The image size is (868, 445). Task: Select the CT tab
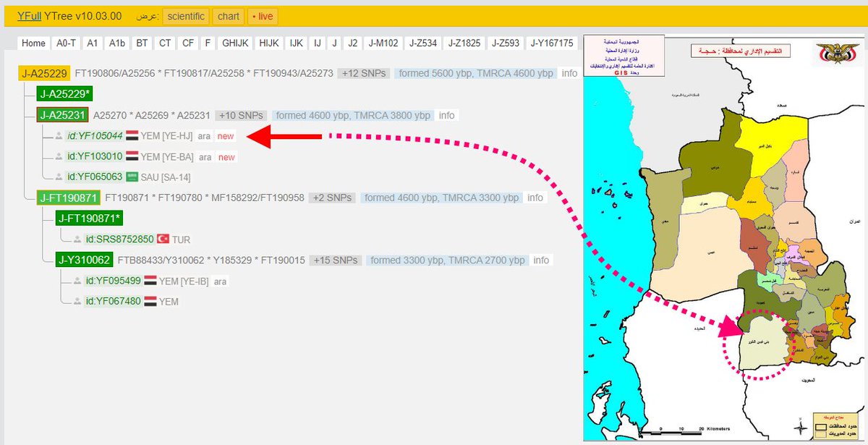pyautogui.click(x=165, y=43)
